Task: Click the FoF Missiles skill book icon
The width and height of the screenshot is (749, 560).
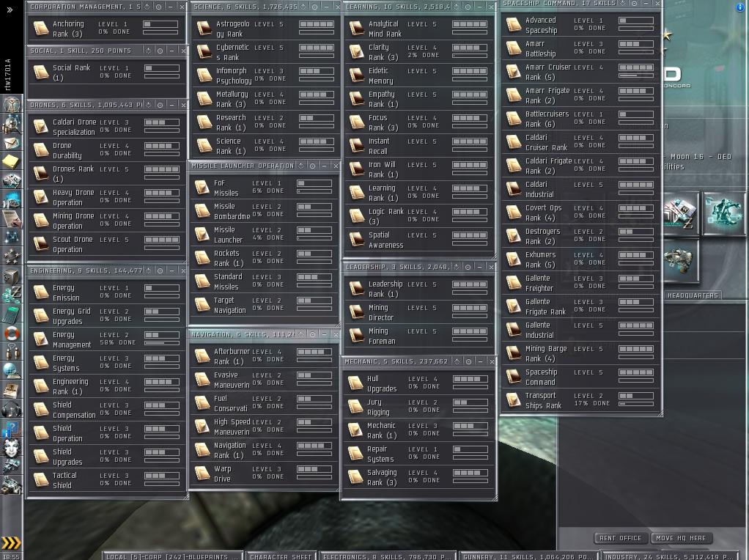Action: click(x=202, y=188)
